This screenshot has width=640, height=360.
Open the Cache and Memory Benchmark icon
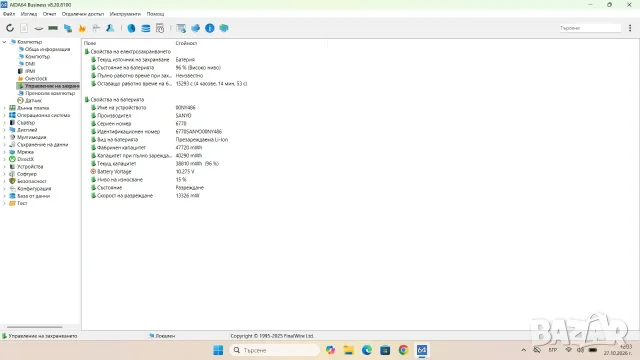[53, 28]
